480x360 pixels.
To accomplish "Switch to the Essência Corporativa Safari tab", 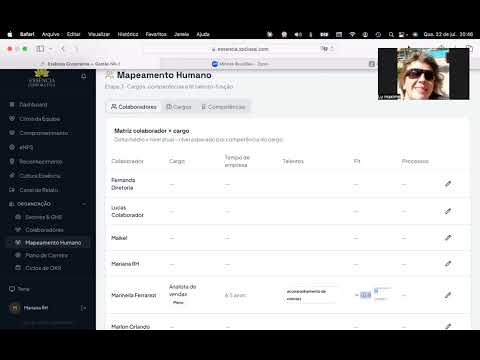I will pos(80,64).
